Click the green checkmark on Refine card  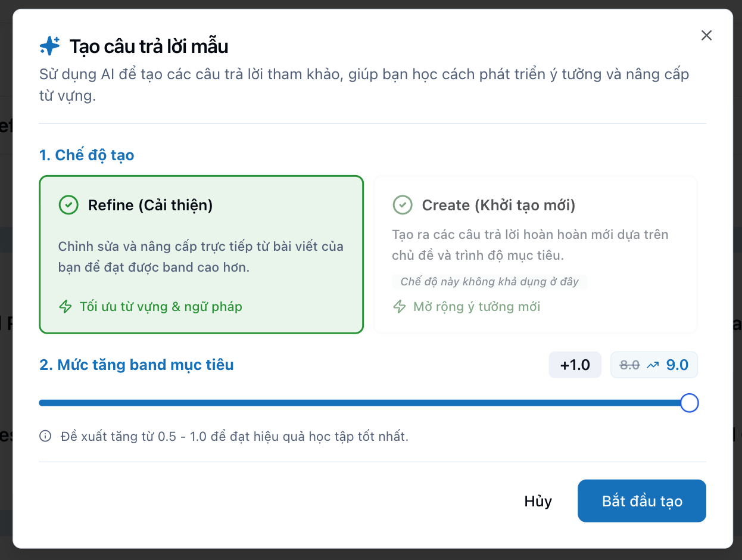pos(68,205)
